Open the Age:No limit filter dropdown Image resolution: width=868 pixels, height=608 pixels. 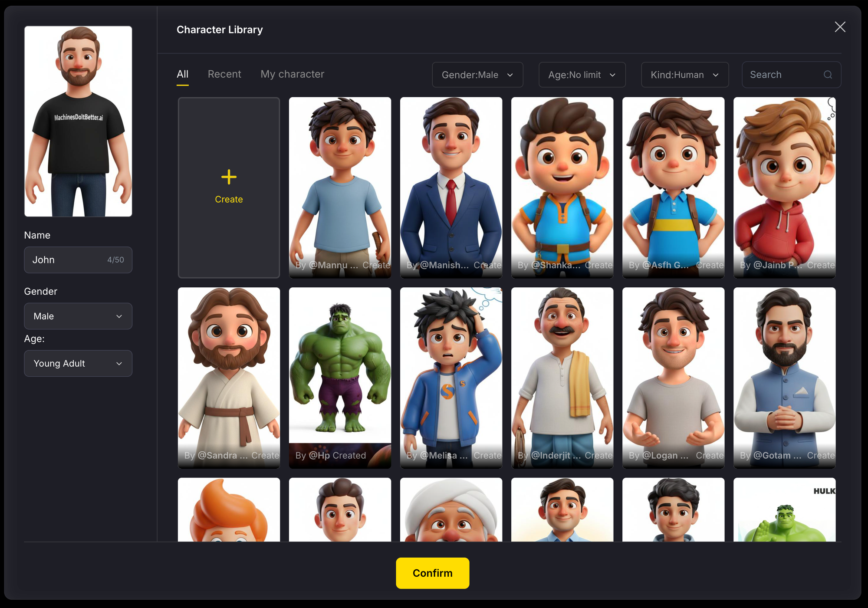click(x=582, y=75)
